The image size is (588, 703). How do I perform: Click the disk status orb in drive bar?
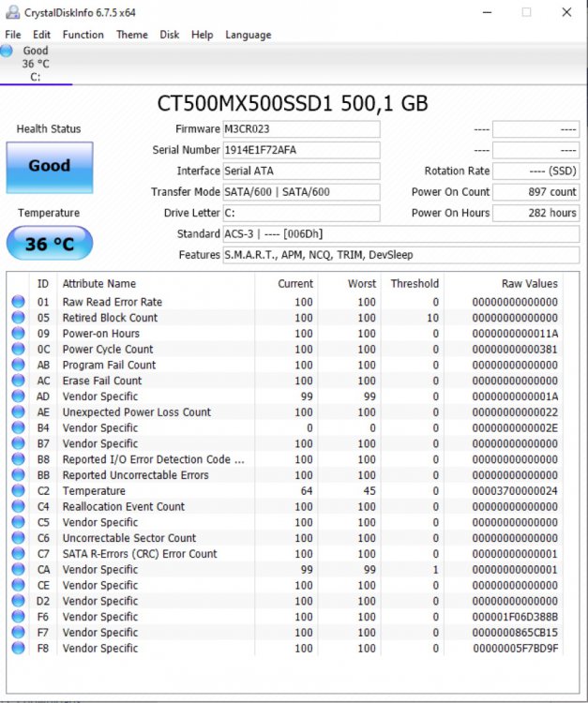8,51
